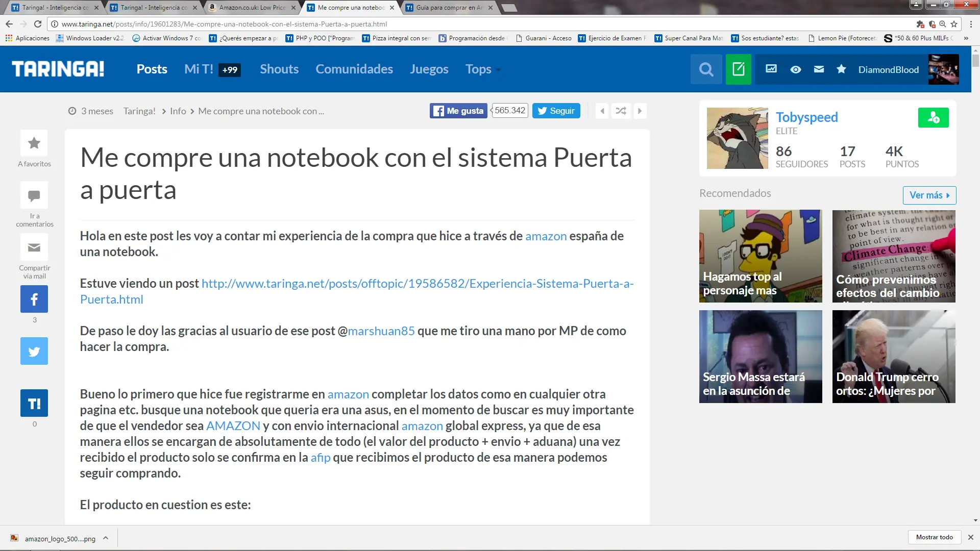The image size is (980, 551).
Task: Open the Taringa search icon
Action: click(706, 69)
